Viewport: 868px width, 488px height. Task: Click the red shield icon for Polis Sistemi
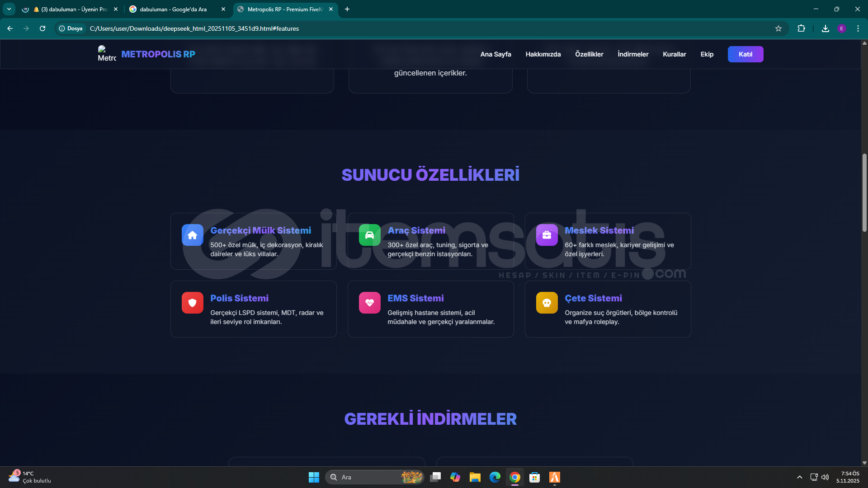(x=192, y=303)
